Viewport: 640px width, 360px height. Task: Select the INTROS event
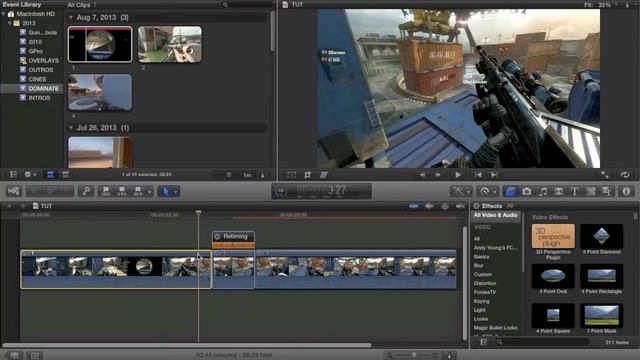coord(39,98)
